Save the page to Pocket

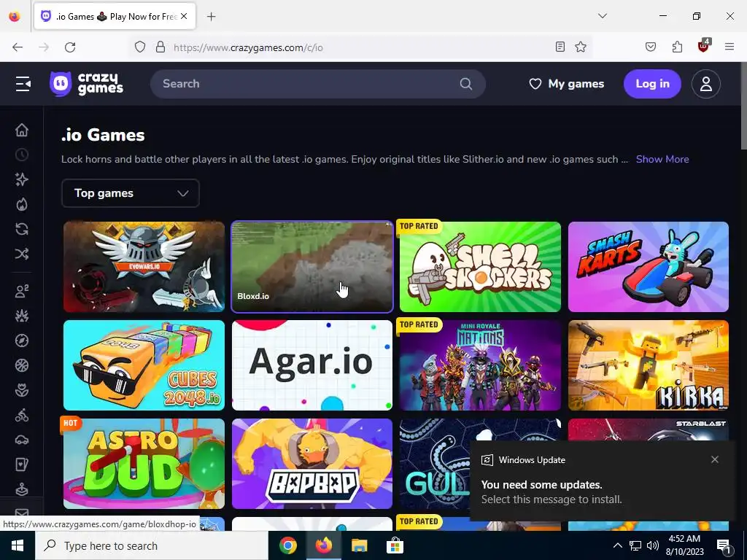(651, 47)
